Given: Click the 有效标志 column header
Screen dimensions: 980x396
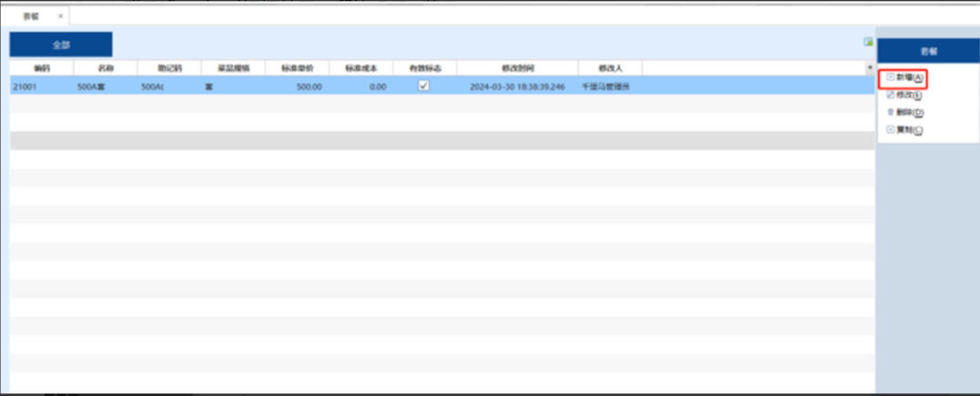Looking at the screenshot, I should click(424, 67).
